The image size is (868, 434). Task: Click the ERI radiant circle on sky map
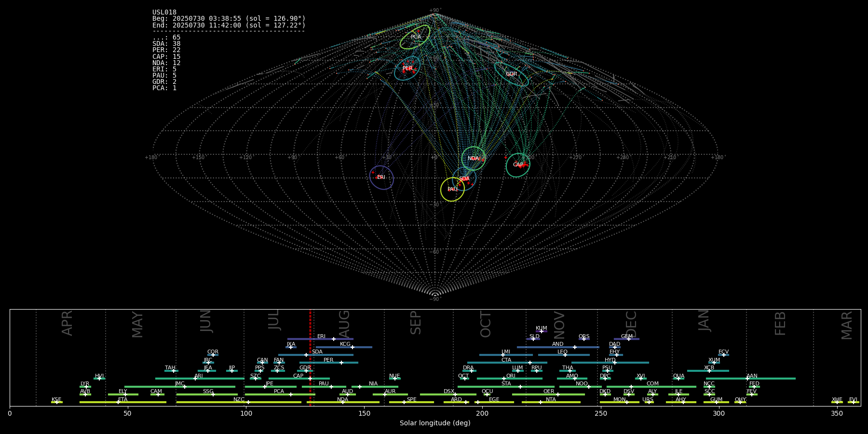[x=381, y=177]
